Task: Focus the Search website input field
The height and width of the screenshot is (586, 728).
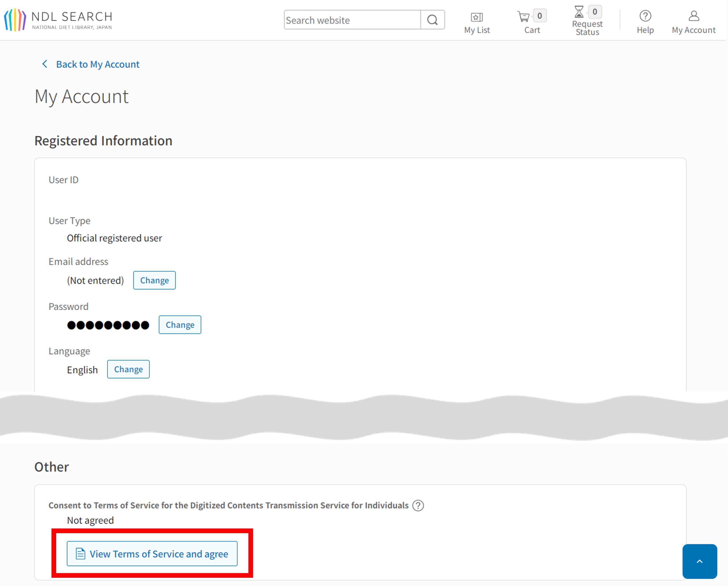Action: [x=352, y=20]
